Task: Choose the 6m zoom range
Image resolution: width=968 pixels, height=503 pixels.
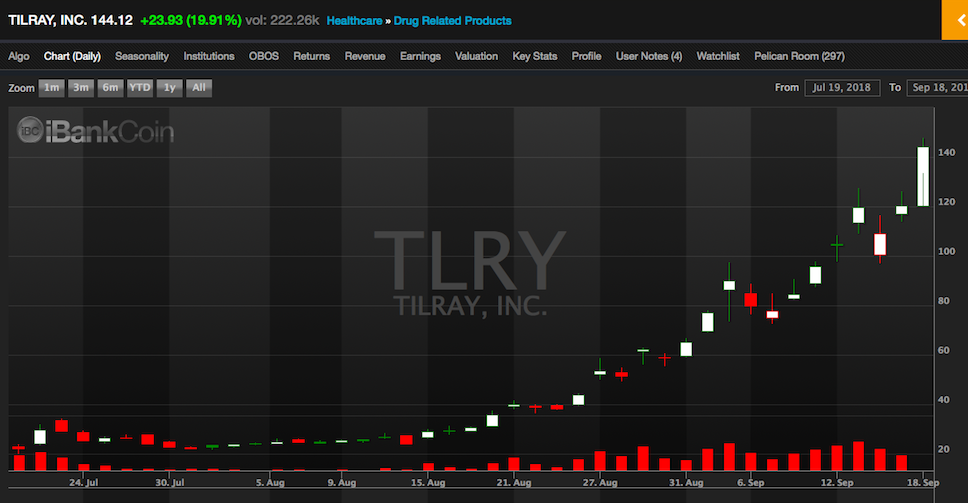Action: [111, 88]
